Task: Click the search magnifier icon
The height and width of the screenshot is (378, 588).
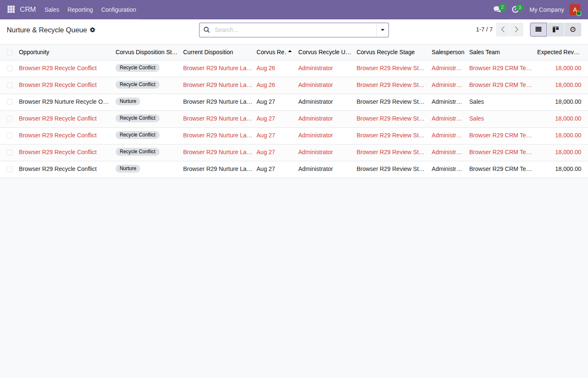Action: 207,30
